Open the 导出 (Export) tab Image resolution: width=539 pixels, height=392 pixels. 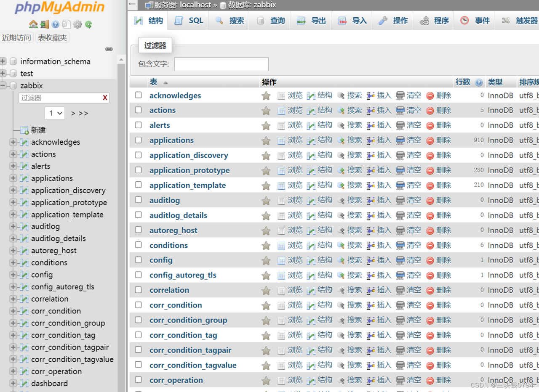[312, 21]
